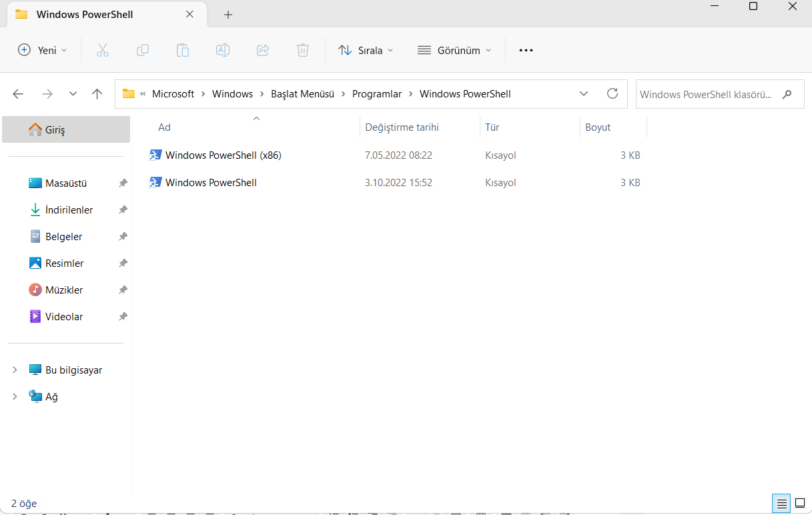The width and height of the screenshot is (812, 515).
Task: Go back with the left arrow
Action: point(18,94)
